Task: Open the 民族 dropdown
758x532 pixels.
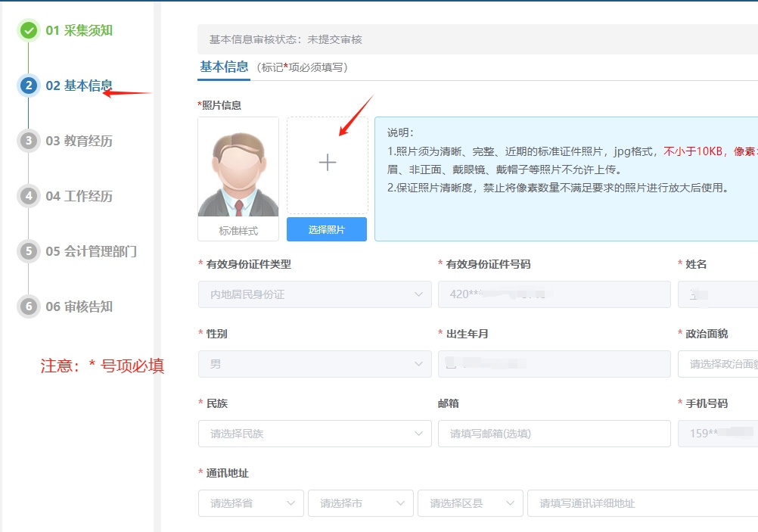Action: coord(314,434)
